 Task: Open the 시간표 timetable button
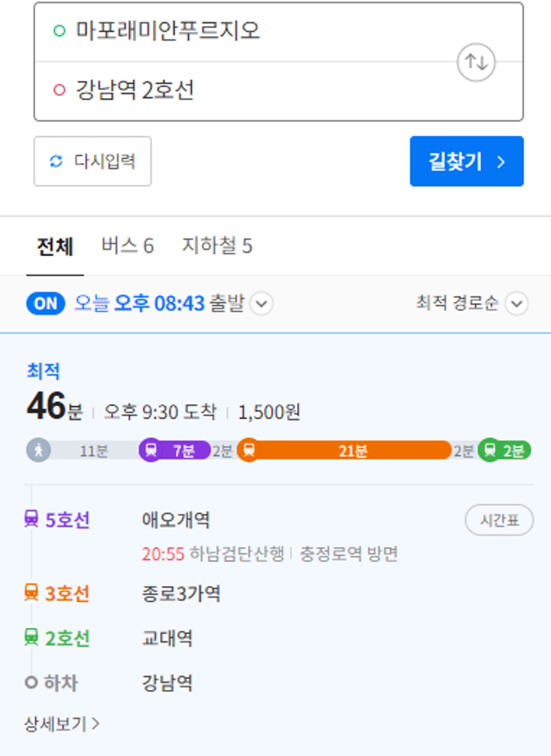coord(500,520)
